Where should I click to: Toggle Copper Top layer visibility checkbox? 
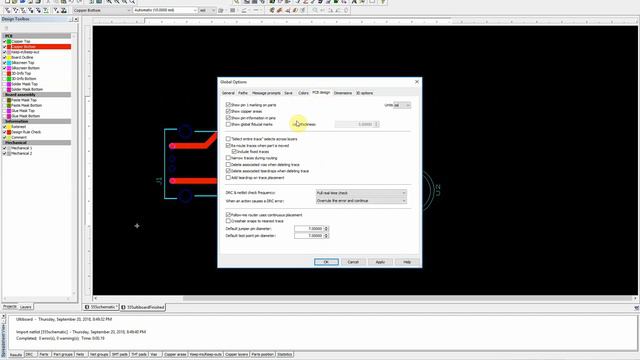click(x=4, y=42)
